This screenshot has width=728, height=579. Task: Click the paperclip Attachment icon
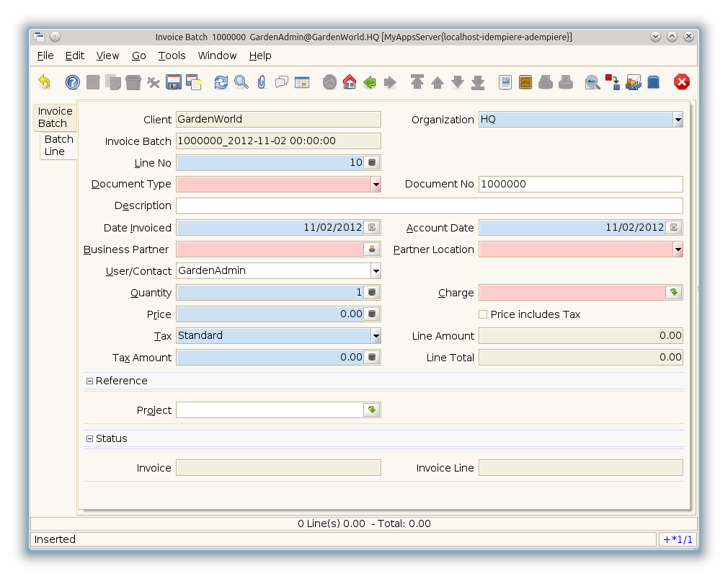click(262, 82)
